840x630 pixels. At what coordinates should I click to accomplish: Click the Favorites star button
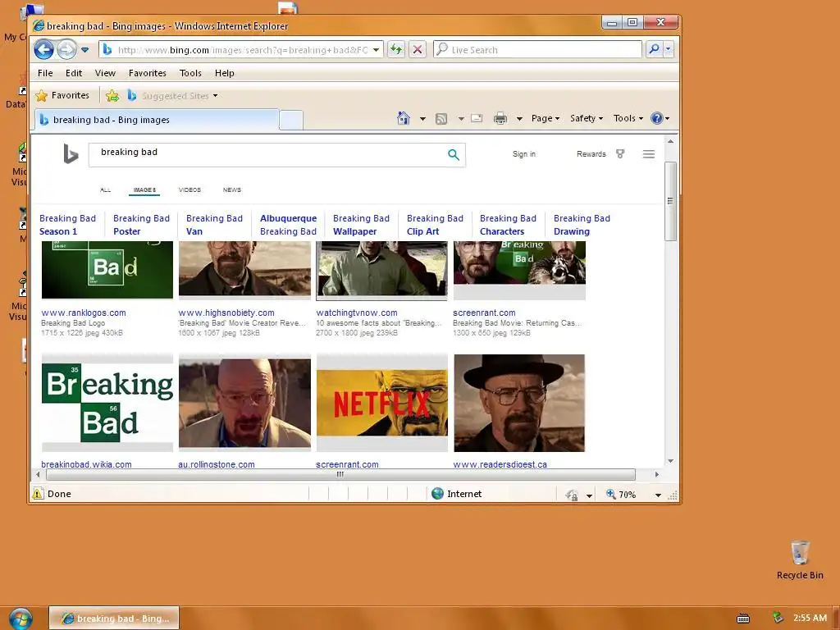[62, 95]
